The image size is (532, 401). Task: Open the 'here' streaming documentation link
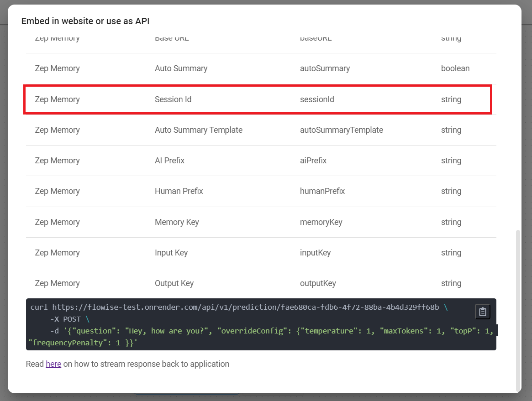click(53, 364)
